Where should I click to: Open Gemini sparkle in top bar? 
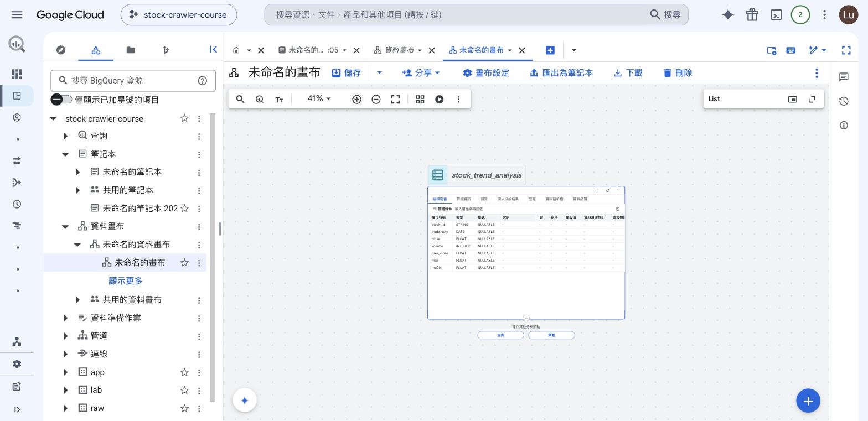click(728, 15)
